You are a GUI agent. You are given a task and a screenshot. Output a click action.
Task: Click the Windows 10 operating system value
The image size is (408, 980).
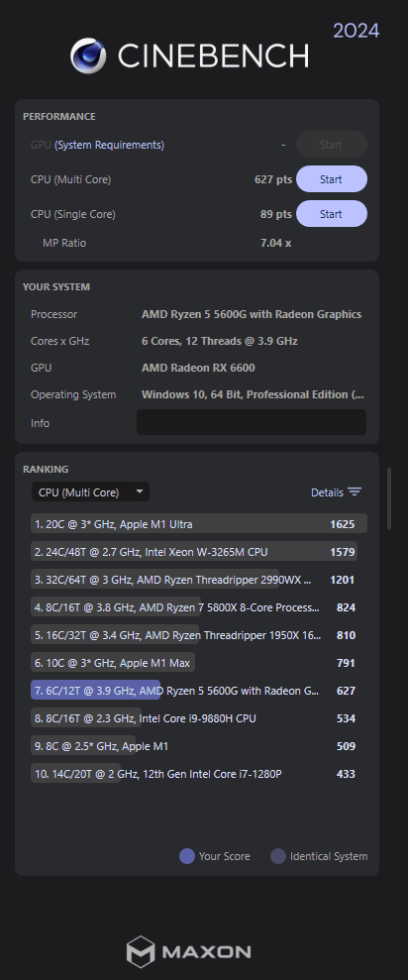point(254,394)
